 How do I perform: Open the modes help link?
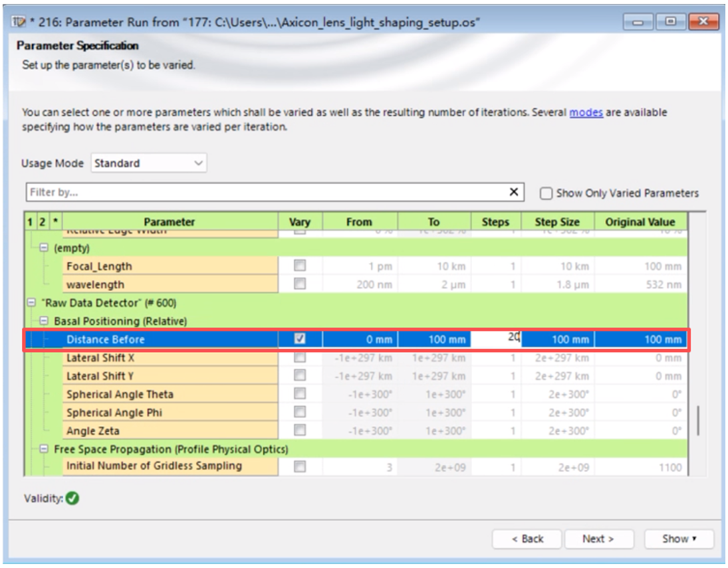(586, 112)
